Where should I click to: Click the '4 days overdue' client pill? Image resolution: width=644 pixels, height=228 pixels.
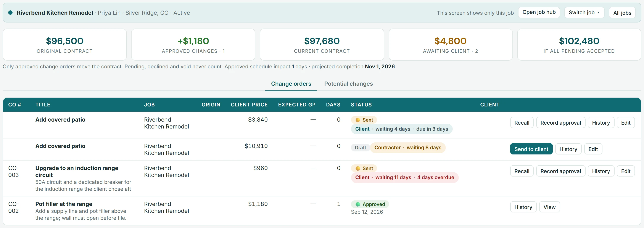tap(404, 178)
